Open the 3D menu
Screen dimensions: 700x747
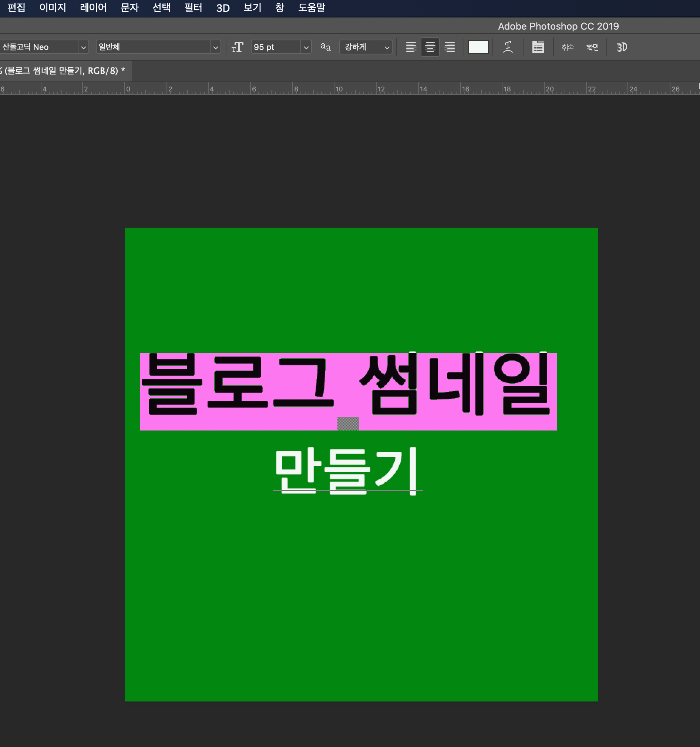point(223,8)
